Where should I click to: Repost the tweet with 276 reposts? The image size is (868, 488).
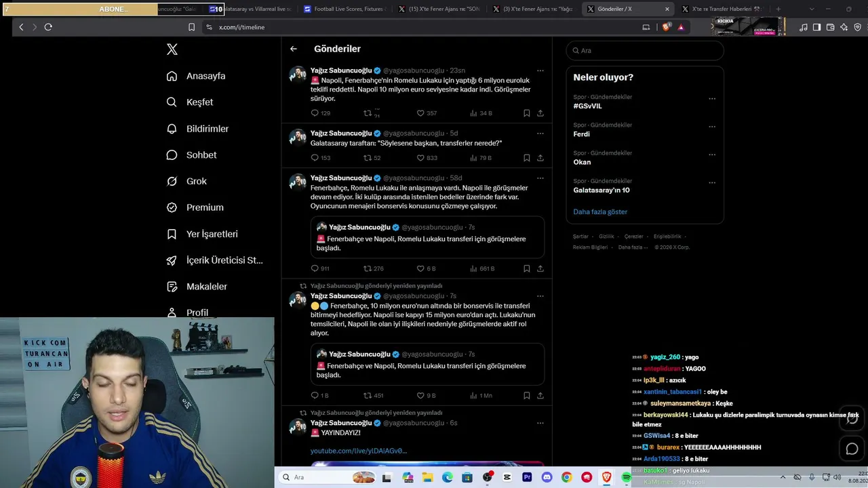click(368, 268)
